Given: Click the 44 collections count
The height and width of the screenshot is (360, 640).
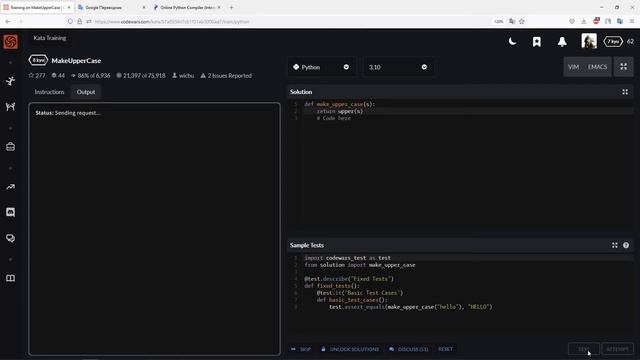Looking at the screenshot, I should (x=58, y=76).
